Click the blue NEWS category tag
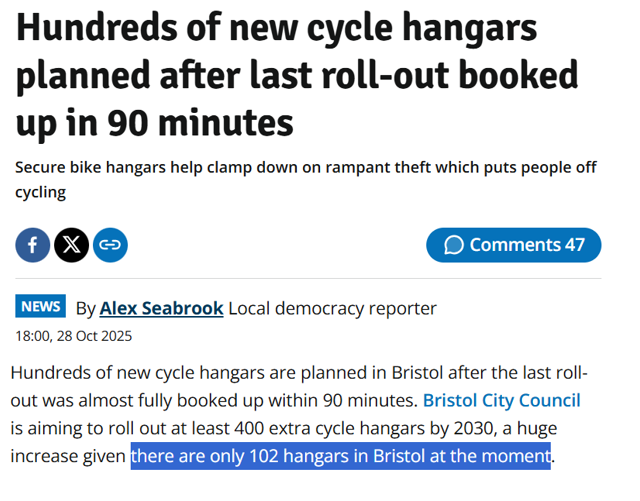 click(41, 307)
